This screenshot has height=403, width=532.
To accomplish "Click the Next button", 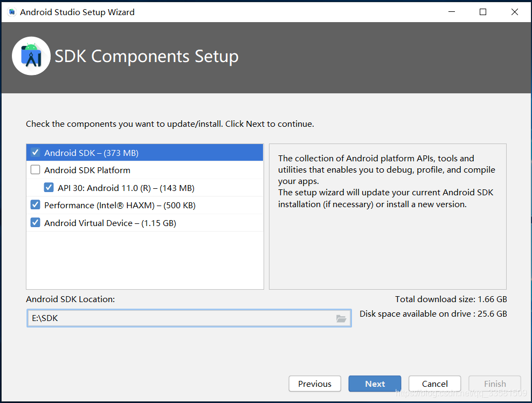I will (375, 384).
